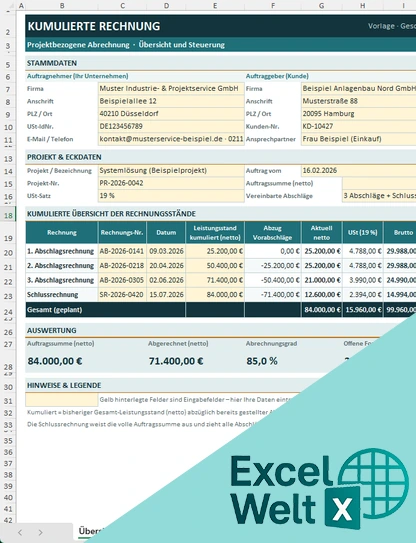Select the Aktuell netto cell '21.000,00 €'
The image size is (416, 543).
[322, 280]
